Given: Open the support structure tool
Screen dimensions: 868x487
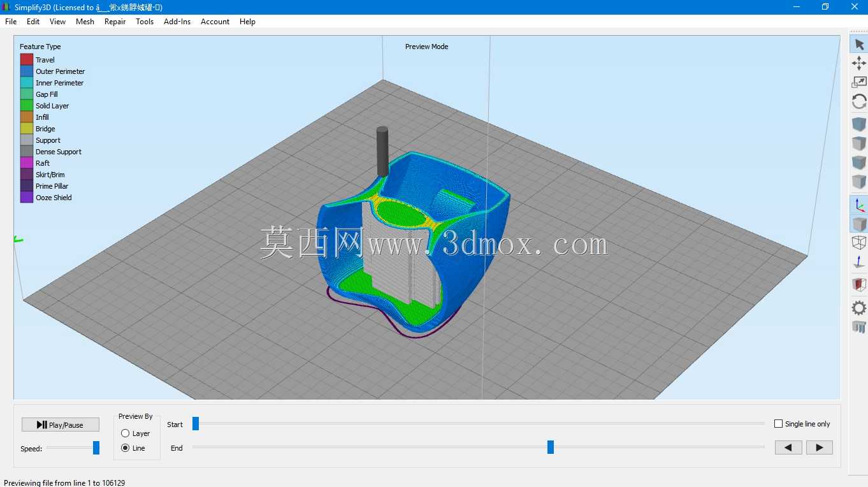Looking at the screenshot, I should 859,327.
